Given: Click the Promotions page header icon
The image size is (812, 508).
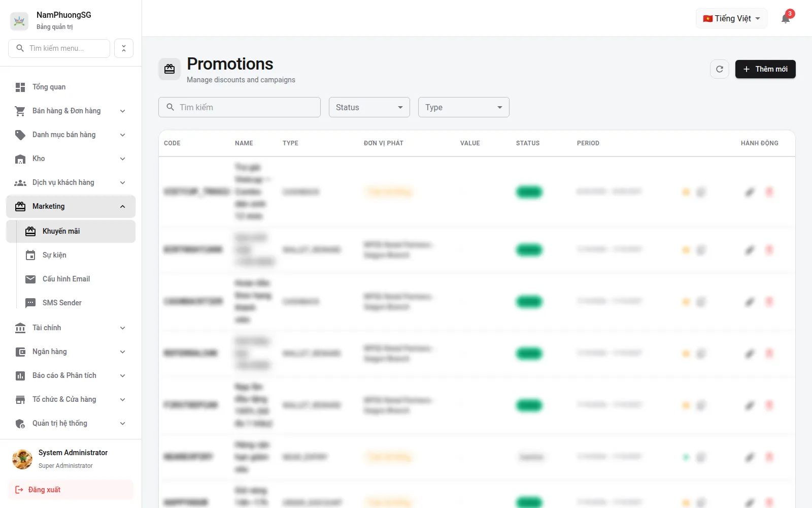Looking at the screenshot, I should (x=170, y=69).
